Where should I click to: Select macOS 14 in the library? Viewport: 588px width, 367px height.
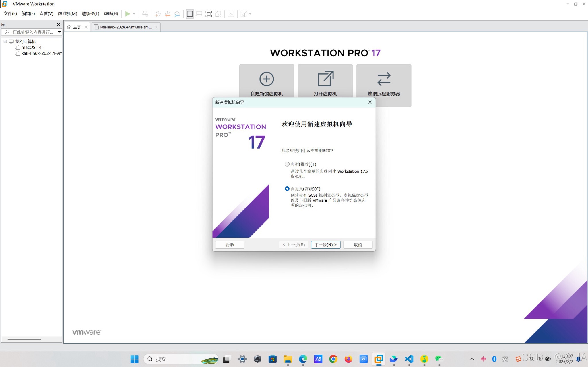coord(31,47)
